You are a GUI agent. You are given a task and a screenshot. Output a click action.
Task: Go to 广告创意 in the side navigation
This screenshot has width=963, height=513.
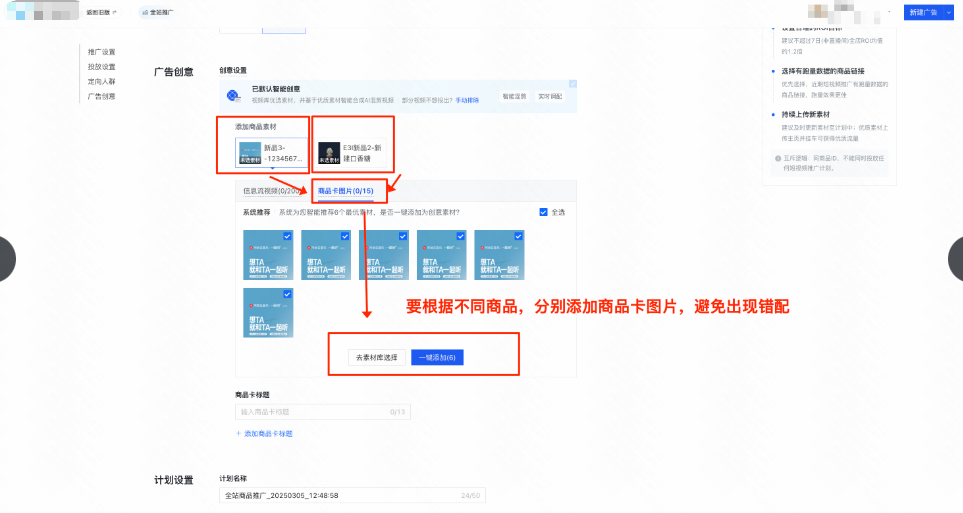click(101, 96)
